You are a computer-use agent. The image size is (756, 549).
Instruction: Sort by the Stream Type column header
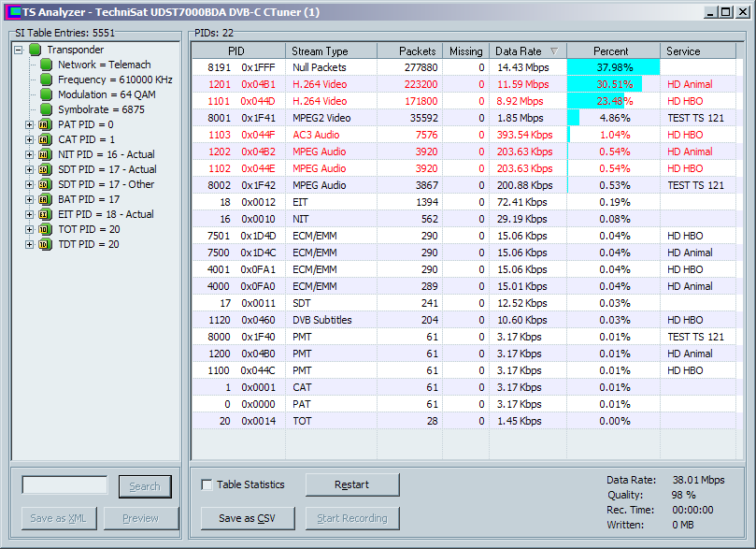coord(331,51)
